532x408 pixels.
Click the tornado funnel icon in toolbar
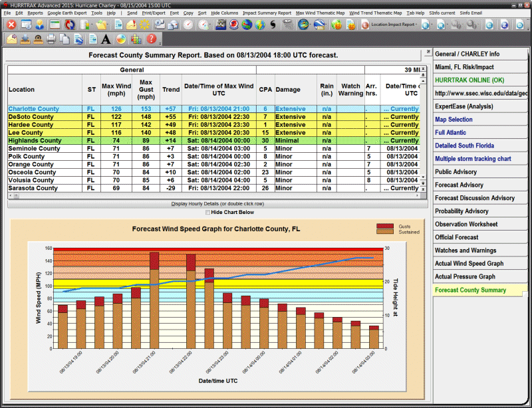point(287,25)
